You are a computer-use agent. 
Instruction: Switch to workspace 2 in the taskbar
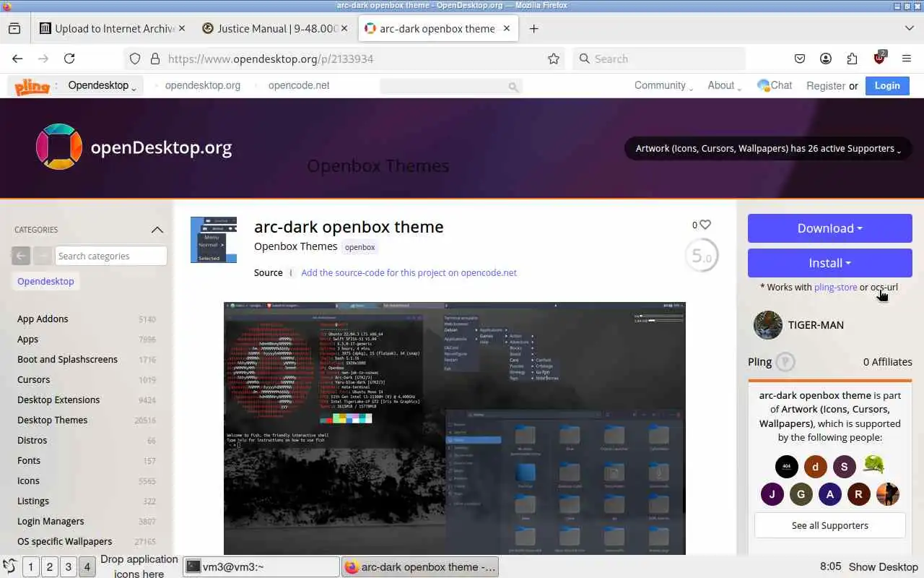coord(50,567)
